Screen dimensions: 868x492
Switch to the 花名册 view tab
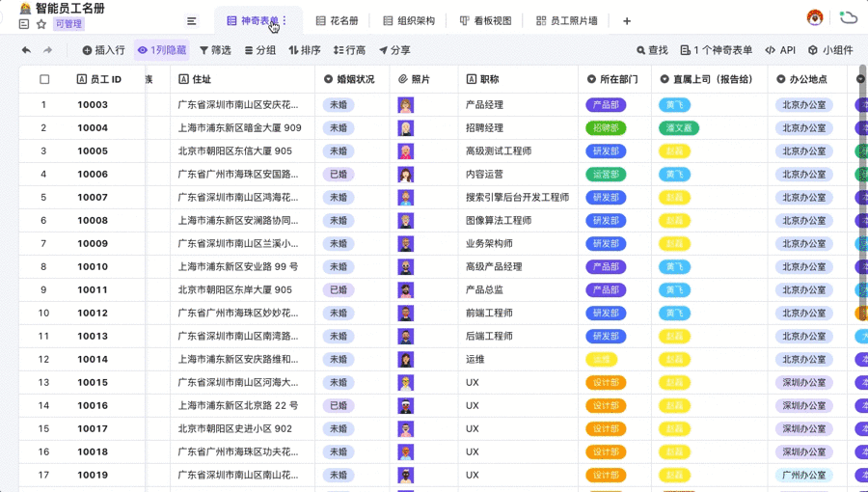pos(338,21)
